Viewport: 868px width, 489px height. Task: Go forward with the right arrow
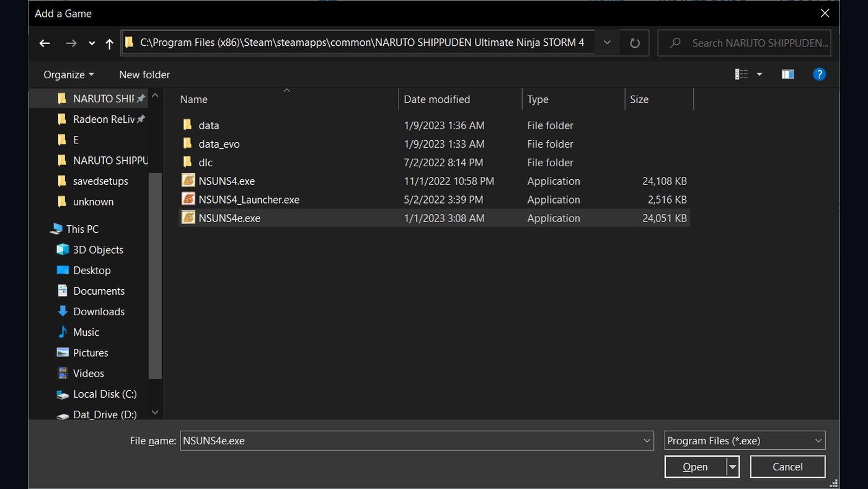(71, 43)
